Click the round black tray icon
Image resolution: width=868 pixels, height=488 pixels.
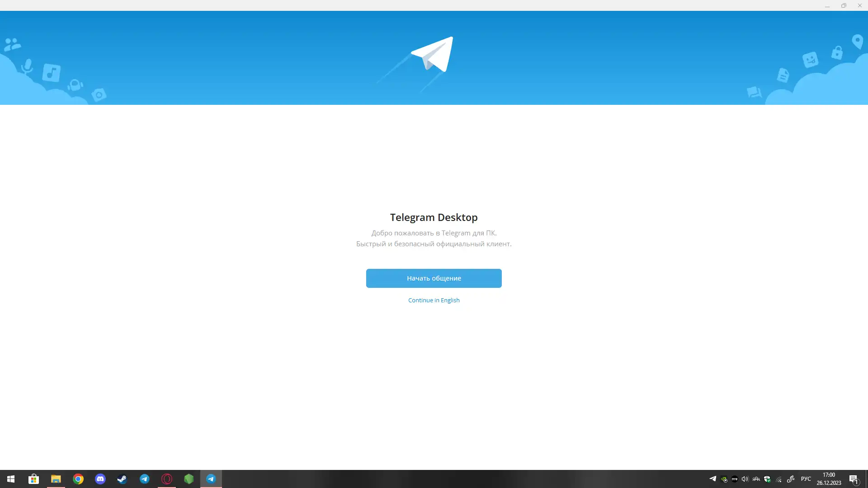point(735,479)
